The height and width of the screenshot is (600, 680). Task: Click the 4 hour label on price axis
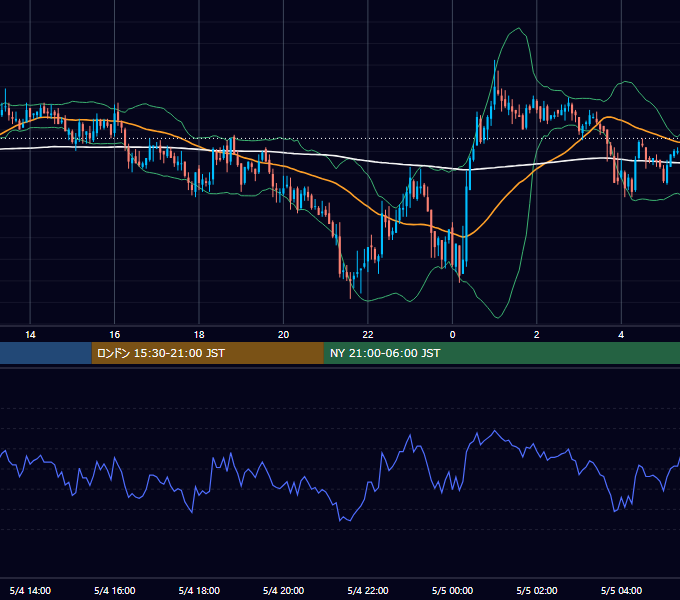(x=621, y=335)
